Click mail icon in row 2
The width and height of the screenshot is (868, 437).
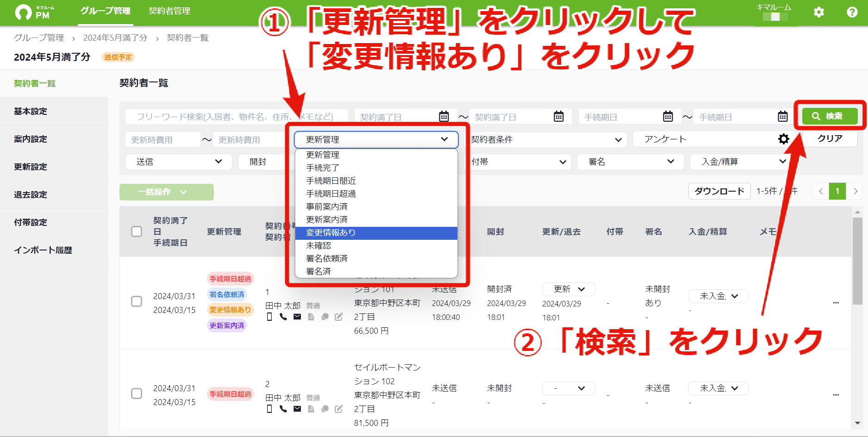click(x=297, y=409)
